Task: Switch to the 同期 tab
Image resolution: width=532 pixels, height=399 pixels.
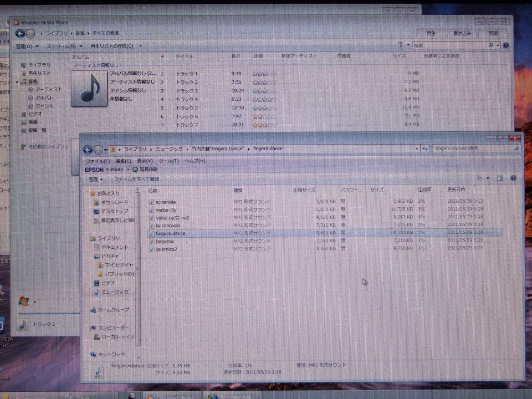Action: [x=493, y=33]
